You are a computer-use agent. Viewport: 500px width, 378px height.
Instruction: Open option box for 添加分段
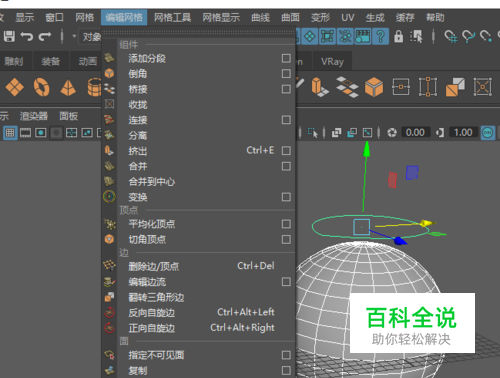pos(286,58)
